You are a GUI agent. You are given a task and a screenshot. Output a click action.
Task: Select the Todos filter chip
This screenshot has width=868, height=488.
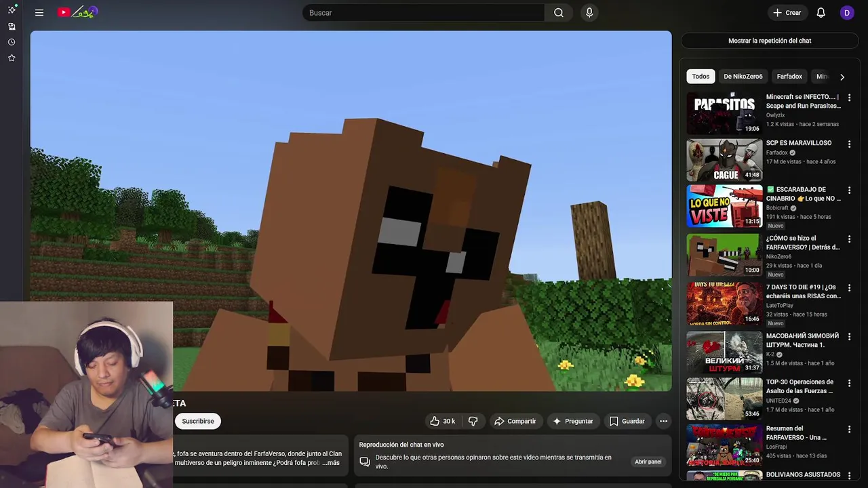701,77
